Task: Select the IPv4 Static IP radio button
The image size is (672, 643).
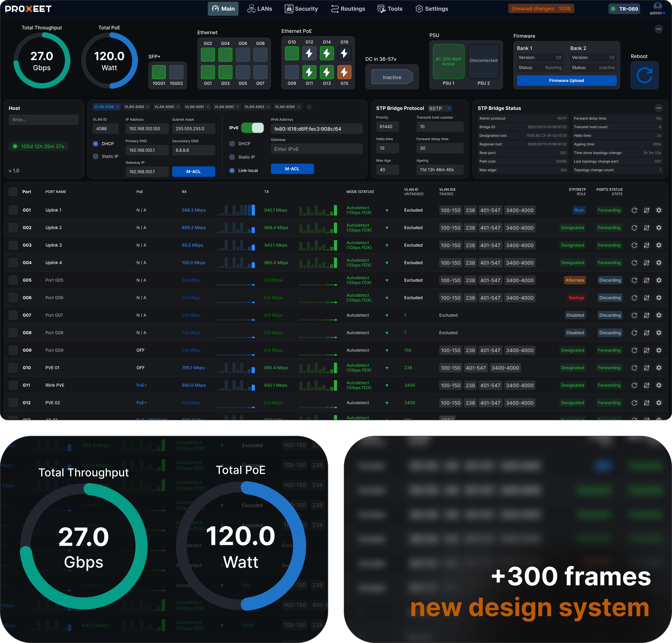Action: click(96, 156)
